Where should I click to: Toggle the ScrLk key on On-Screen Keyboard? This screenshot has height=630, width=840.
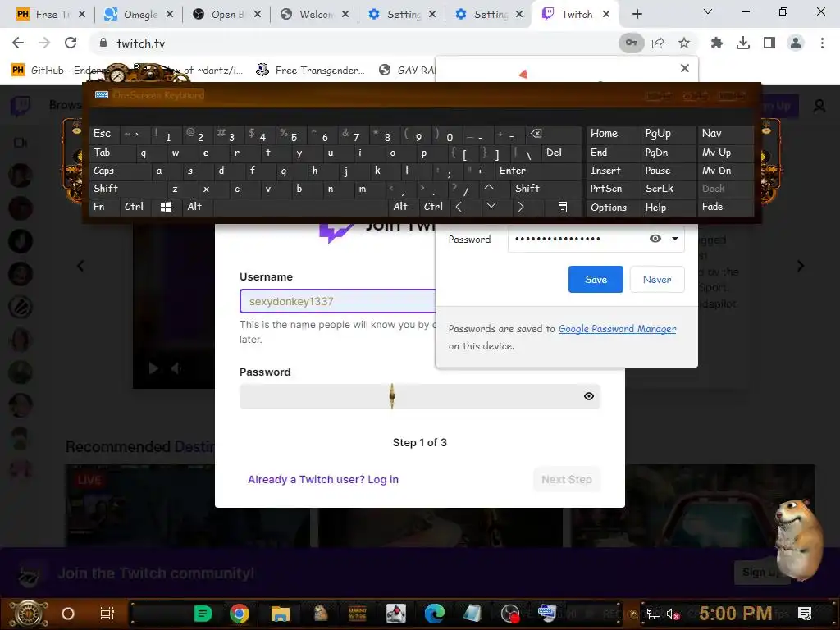pyautogui.click(x=668, y=189)
